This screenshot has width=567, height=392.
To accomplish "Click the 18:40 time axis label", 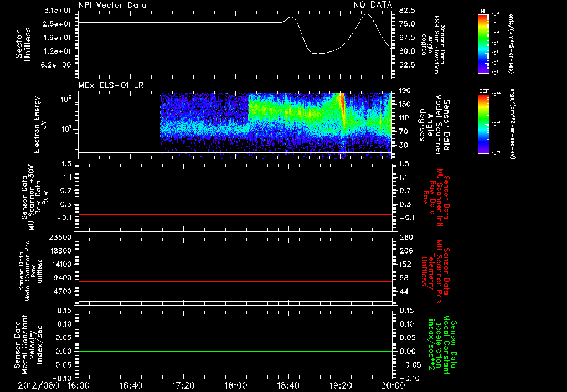I will [x=288, y=385].
